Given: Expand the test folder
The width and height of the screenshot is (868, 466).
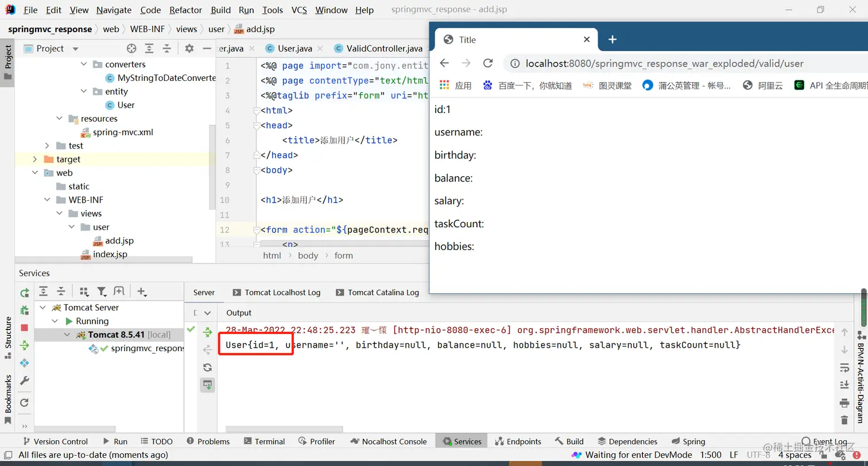Looking at the screenshot, I should click(48, 146).
